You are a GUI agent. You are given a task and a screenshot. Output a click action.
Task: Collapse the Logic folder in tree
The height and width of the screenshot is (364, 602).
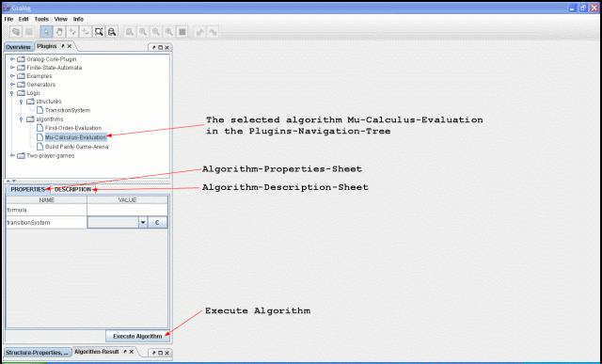(12, 93)
